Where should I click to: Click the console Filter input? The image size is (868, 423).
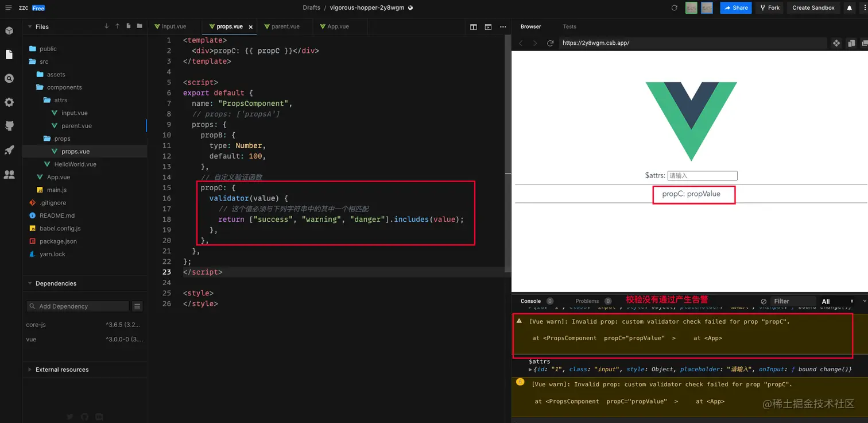point(793,301)
